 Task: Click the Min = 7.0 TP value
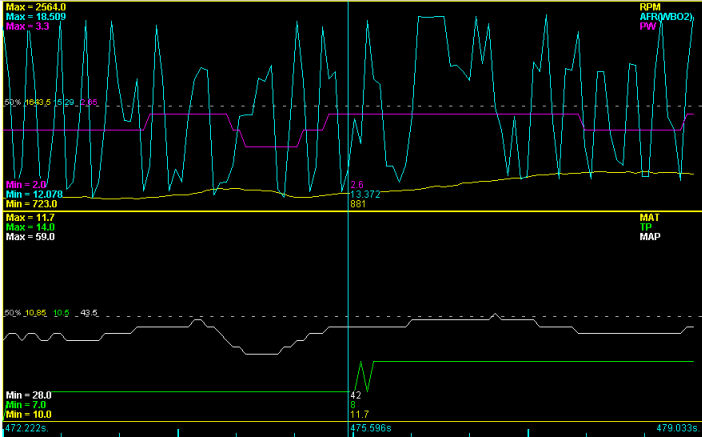pos(26,405)
